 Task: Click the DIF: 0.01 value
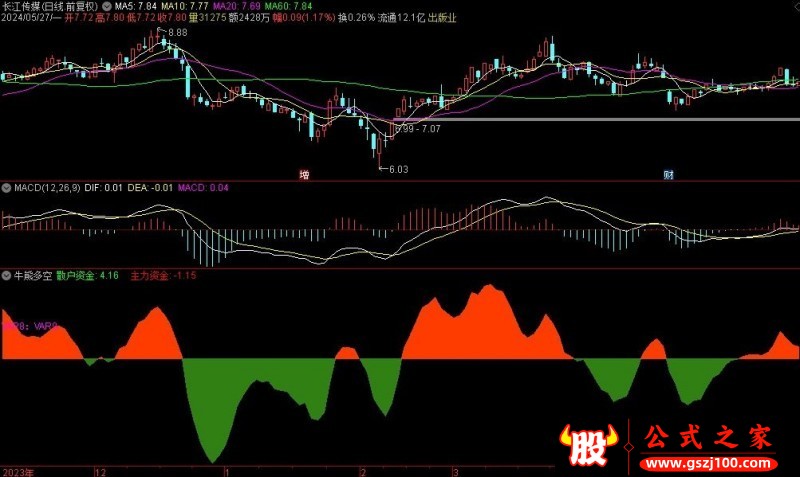tap(104, 188)
